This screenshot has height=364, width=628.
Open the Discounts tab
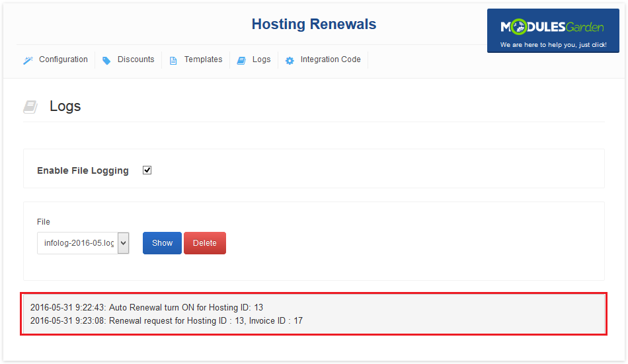[x=136, y=59]
